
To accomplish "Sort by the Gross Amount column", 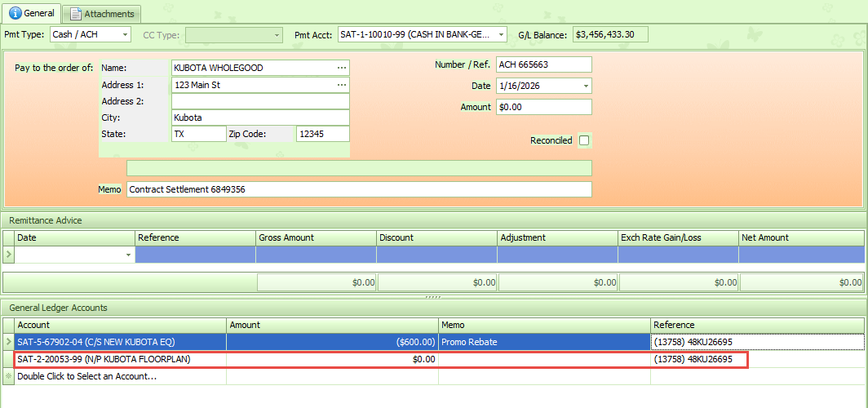I will tap(316, 237).
